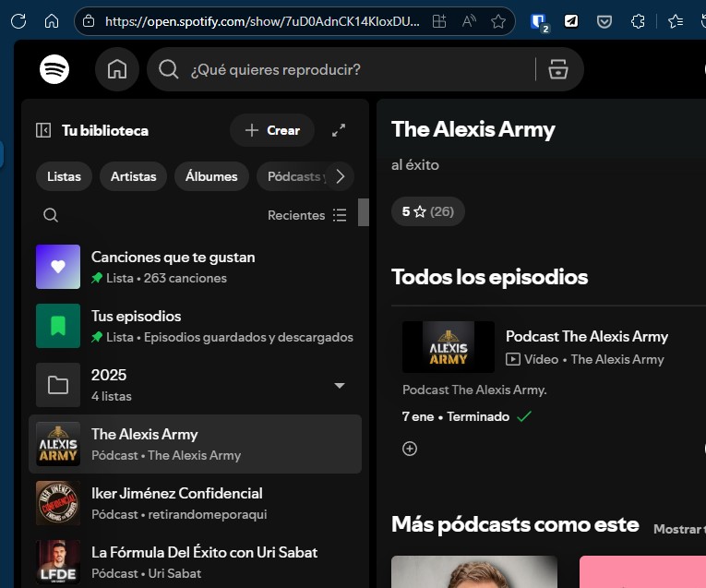Click the Spotify logo icon
The image size is (706, 588).
coord(54,69)
